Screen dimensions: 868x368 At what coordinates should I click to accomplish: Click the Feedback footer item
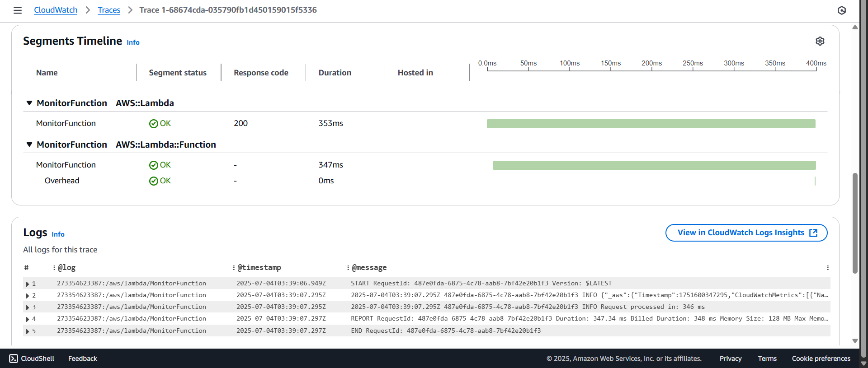pyautogui.click(x=82, y=359)
